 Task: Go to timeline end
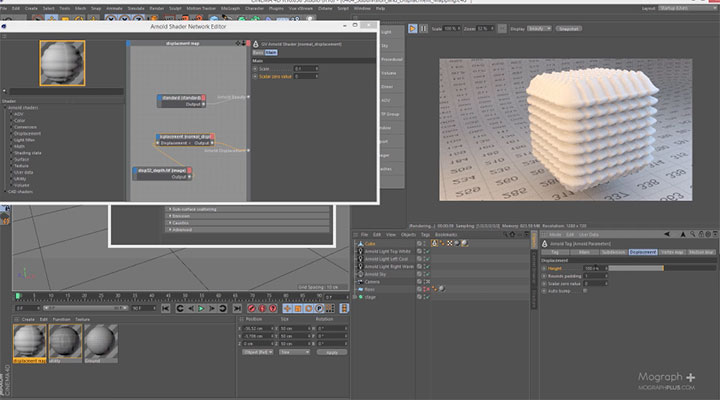point(237,309)
